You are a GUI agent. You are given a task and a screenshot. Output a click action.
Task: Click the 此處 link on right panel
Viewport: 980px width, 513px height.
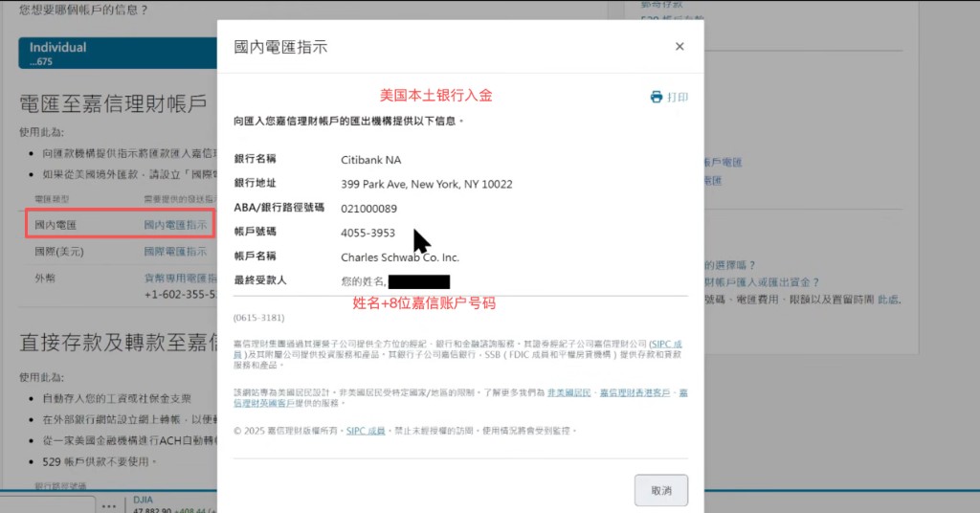coord(887,300)
